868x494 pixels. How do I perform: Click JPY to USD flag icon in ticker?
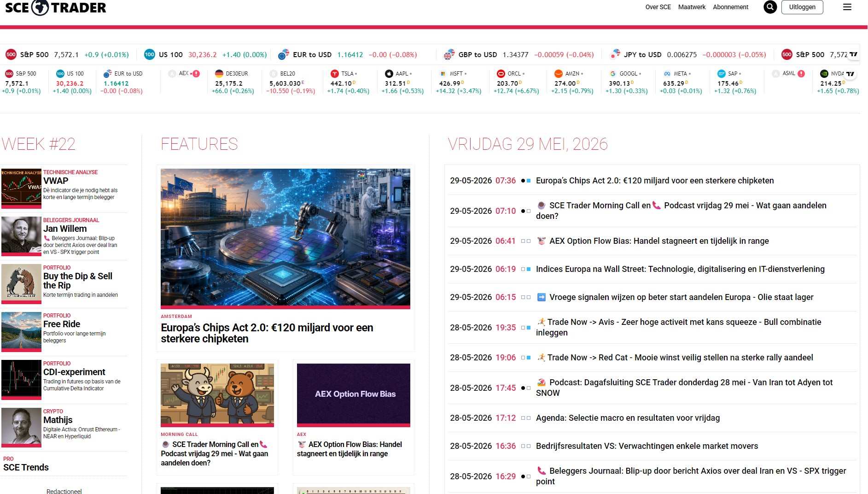tap(615, 54)
